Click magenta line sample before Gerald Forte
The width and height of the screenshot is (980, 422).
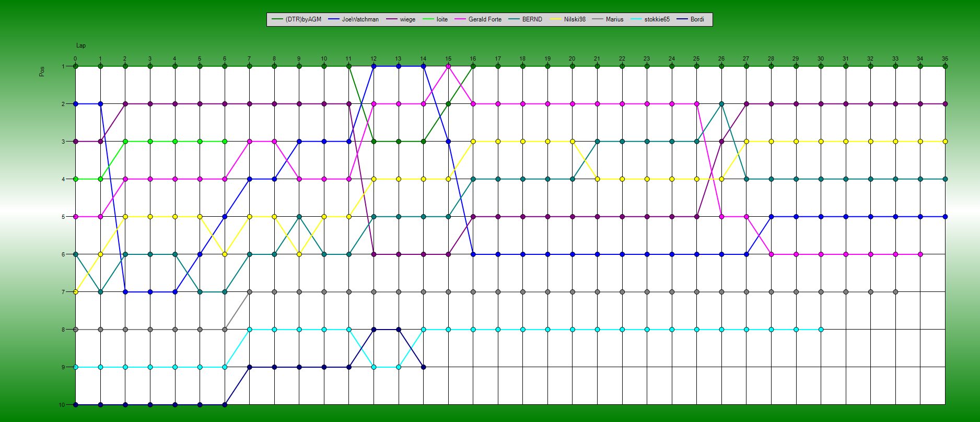460,19
